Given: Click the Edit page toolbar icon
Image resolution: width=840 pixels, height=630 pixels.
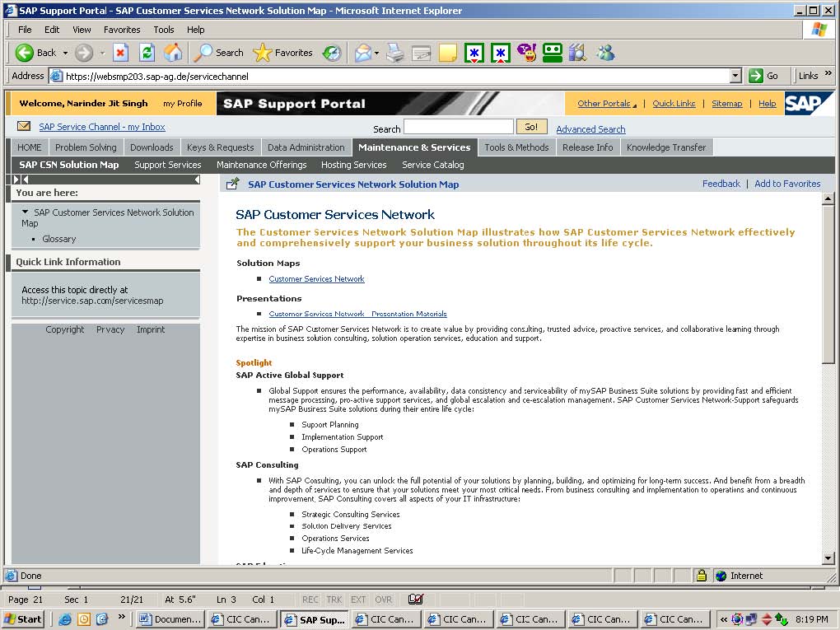Looking at the screenshot, I should [422, 53].
